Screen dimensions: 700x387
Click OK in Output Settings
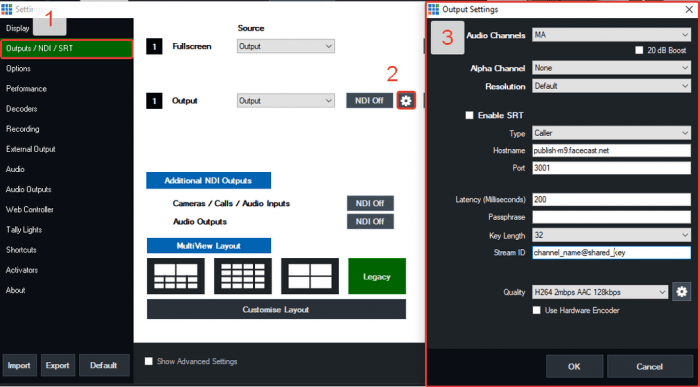point(574,366)
